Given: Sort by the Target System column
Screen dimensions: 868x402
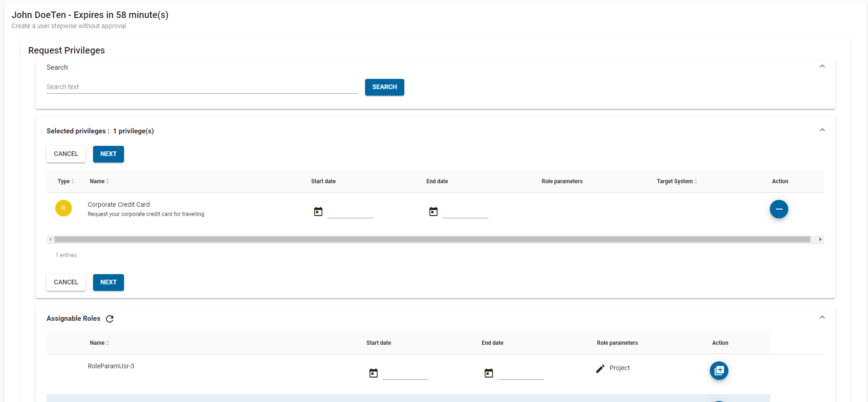Looking at the screenshot, I should tap(676, 181).
